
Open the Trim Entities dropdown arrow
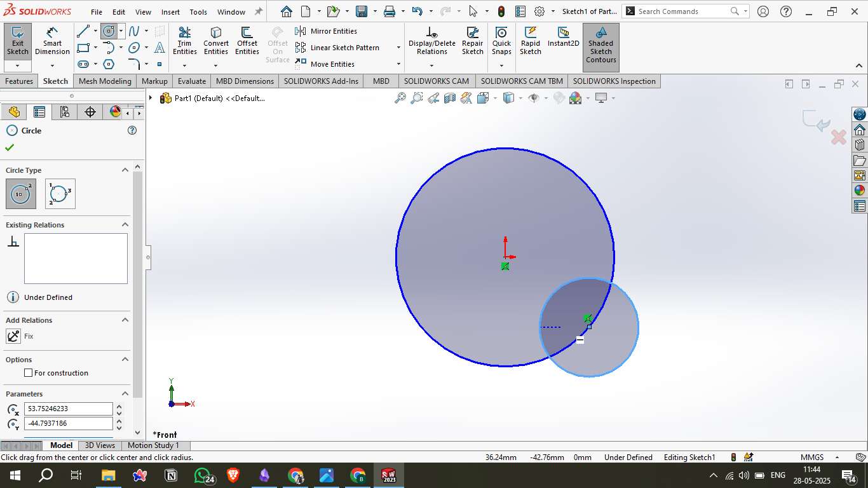pyautogui.click(x=184, y=65)
